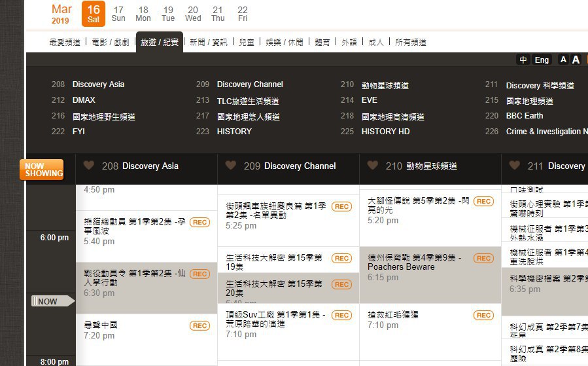Record 街頭瘋車族紐奧良篇 with its REC icon
The width and height of the screenshot is (588, 366).
(x=341, y=206)
